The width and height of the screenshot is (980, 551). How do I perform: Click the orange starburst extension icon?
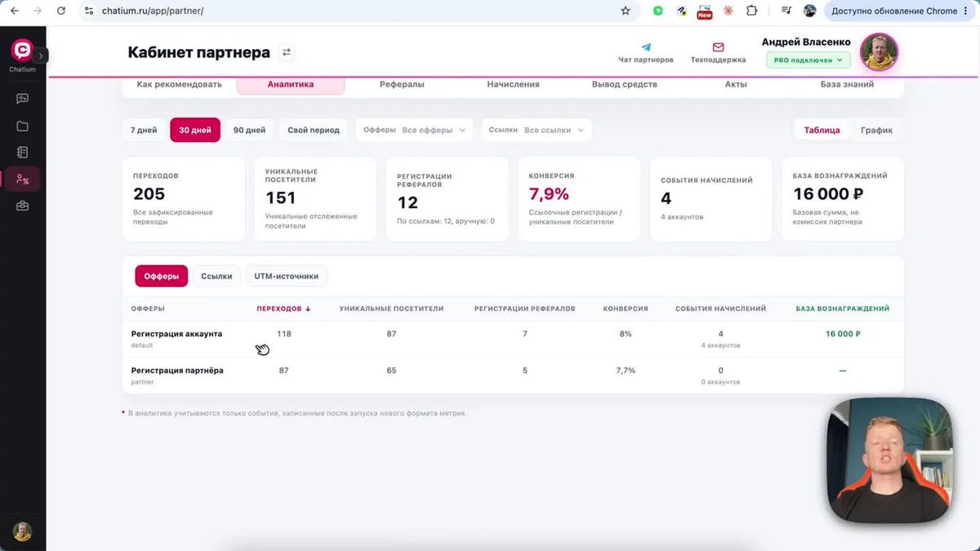tap(728, 11)
